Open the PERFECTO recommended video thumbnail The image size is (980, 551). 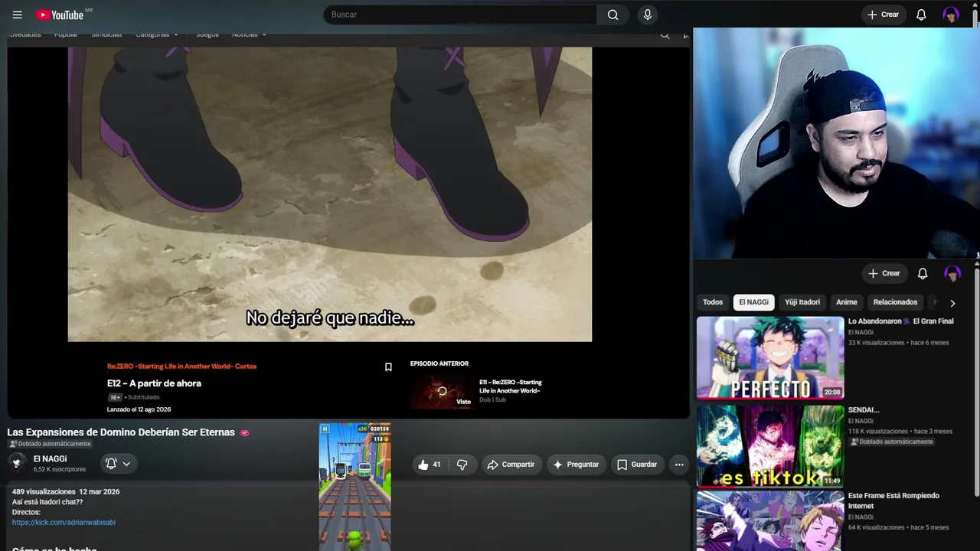(x=770, y=358)
